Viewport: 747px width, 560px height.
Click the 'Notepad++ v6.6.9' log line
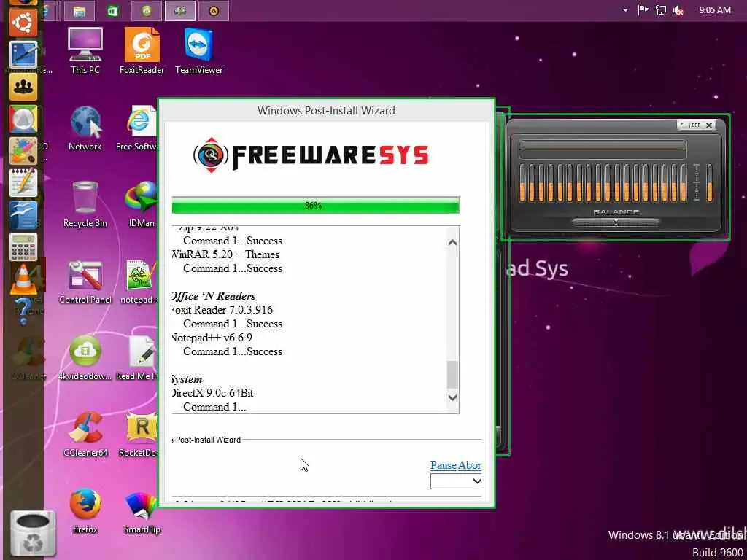click(x=212, y=338)
